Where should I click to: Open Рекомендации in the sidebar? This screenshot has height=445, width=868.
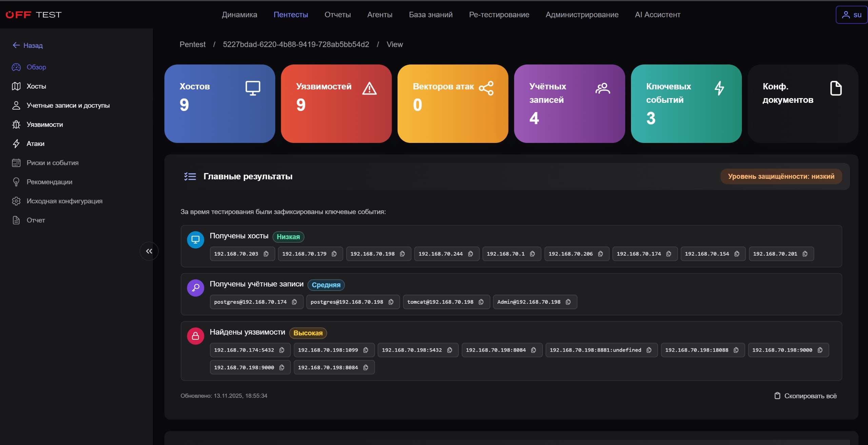point(42,182)
